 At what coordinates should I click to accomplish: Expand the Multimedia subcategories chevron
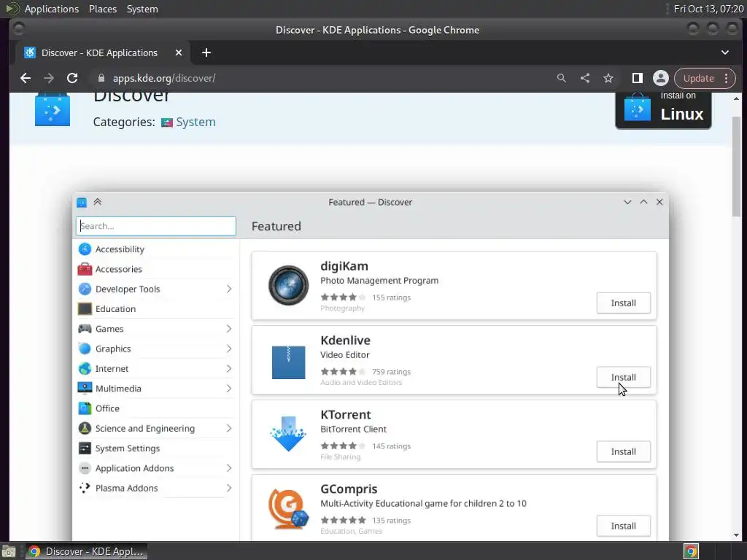click(x=229, y=389)
